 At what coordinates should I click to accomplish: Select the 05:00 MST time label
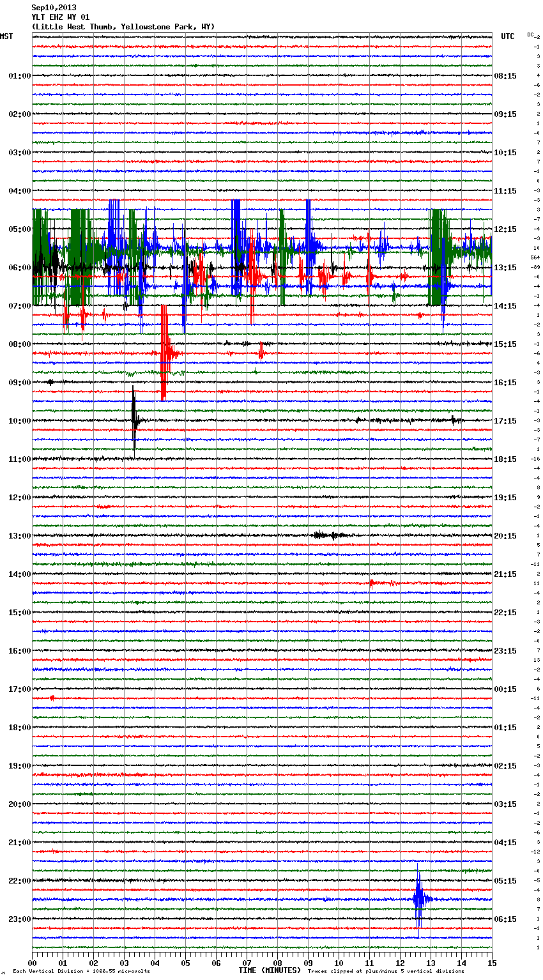point(20,229)
